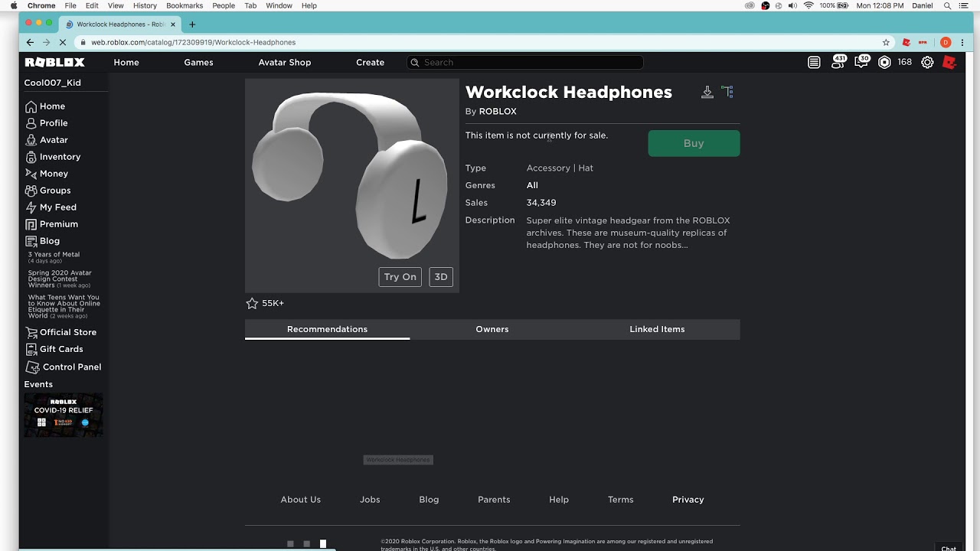Open the Chat bar at bottom right
The width and height of the screenshot is (980, 551).
tap(949, 548)
